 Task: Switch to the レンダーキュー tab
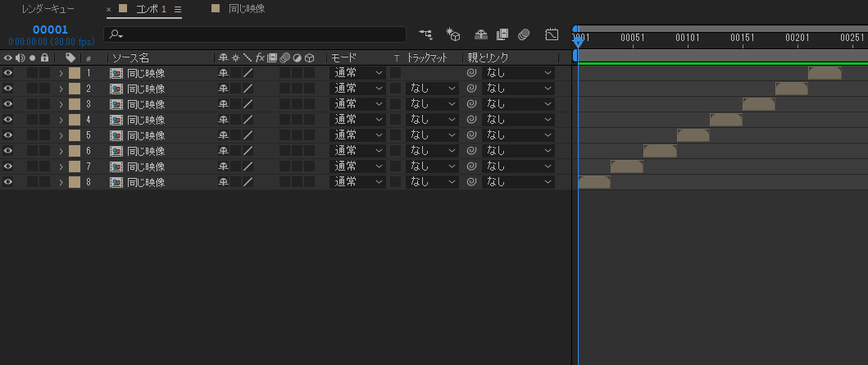[x=48, y=9]
